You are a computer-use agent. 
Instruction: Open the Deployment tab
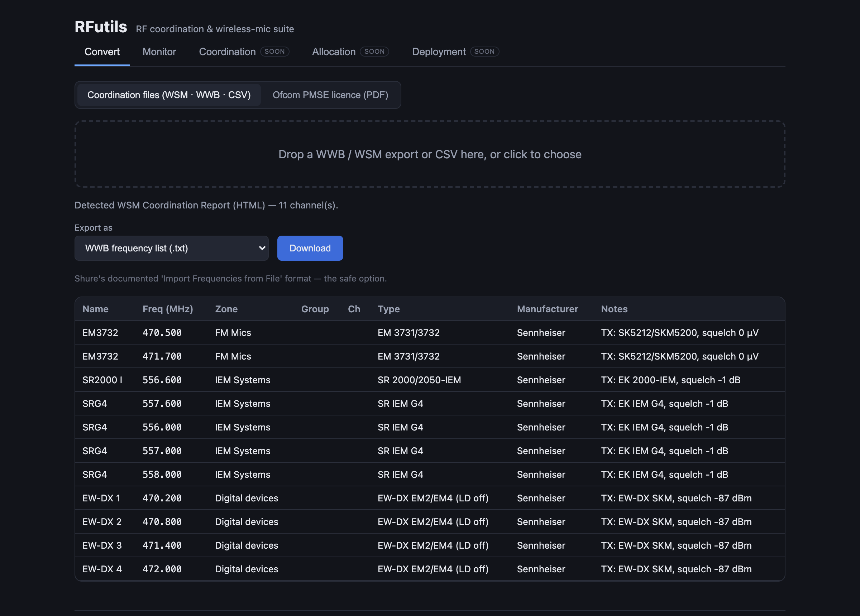(455, 52)
